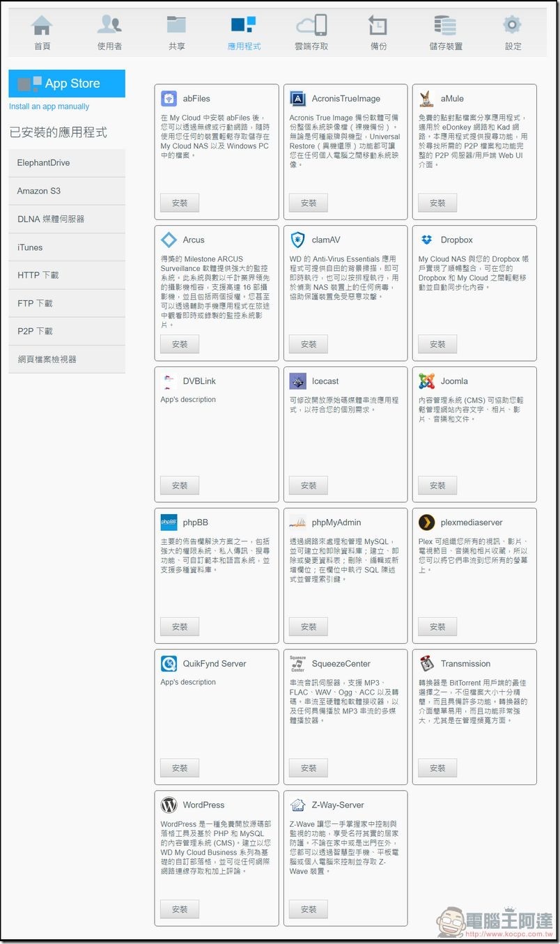Click the phpMyAdmin app icon

click(x=298, y=523)
